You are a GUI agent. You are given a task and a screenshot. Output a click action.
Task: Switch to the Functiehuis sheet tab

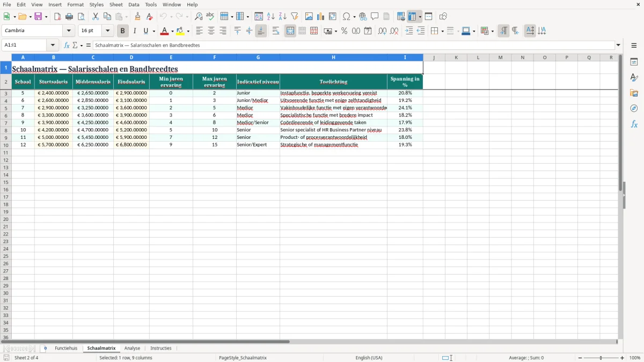coord(66,349)
